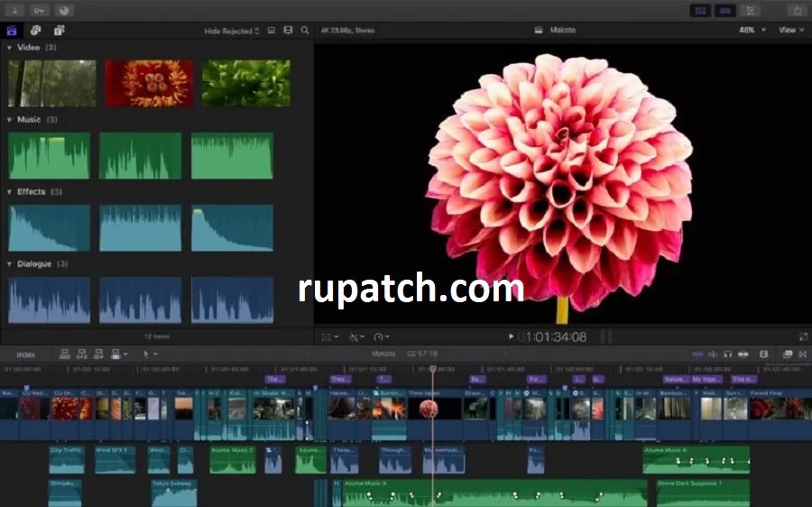Select the 'Wind SFX 1' audio clip
The height and width of the screenshot is (507, 812).
(115, 459)
